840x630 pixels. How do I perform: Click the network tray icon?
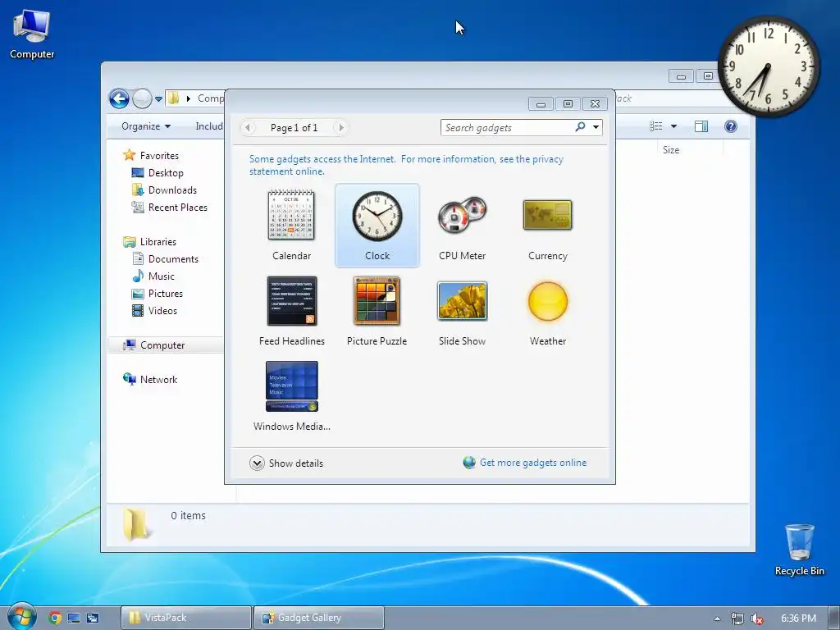737,619
